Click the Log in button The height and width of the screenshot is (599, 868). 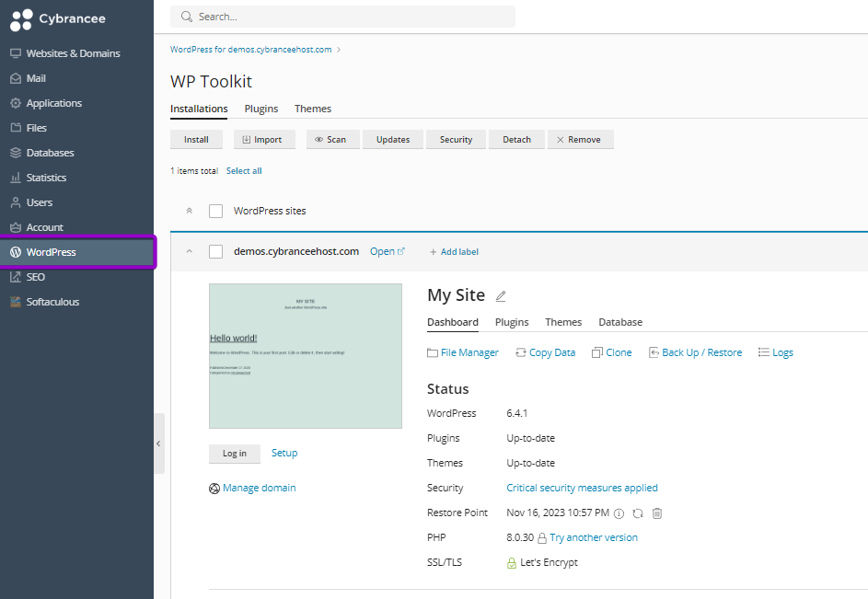coord(235,454)
